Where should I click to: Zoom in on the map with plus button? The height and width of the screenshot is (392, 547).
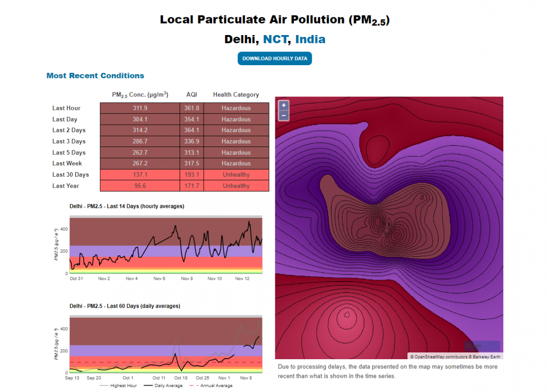click(x=284, y=105)
